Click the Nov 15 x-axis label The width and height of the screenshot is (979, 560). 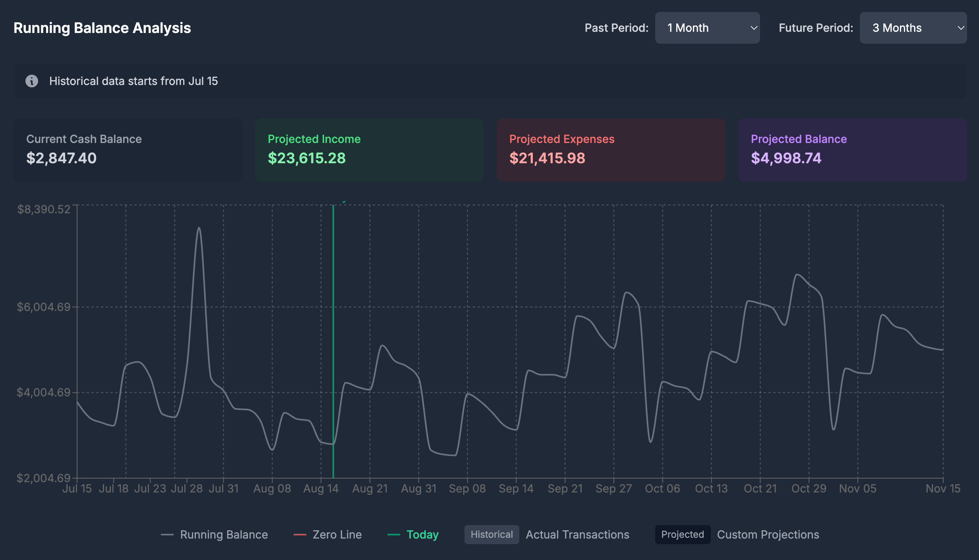point(943,489)
